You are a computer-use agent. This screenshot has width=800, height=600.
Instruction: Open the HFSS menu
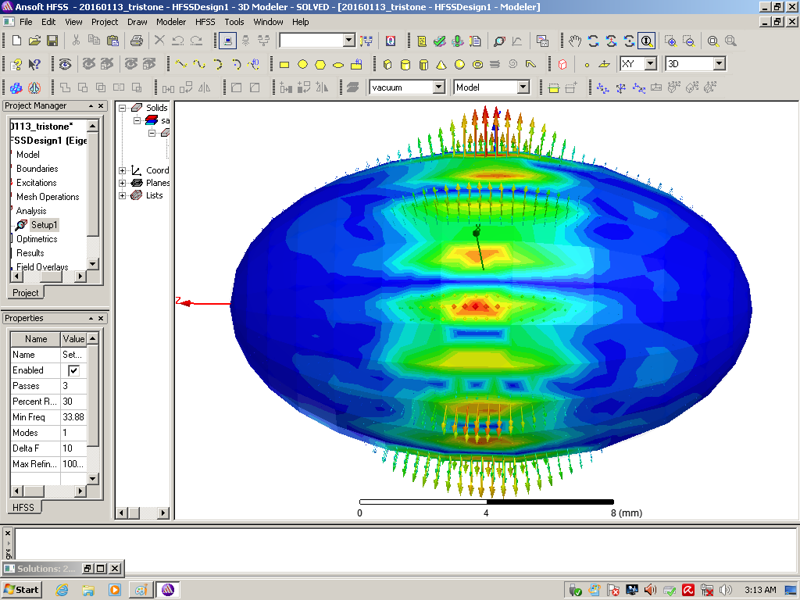click(204, 21)
